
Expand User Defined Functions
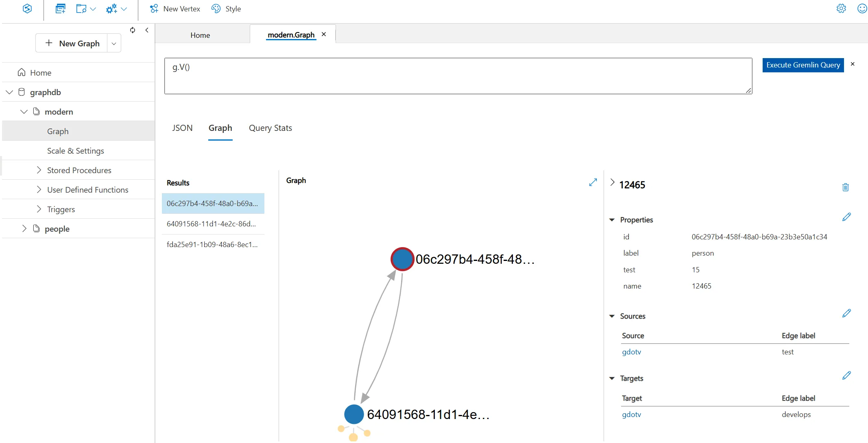pos(39,189)
